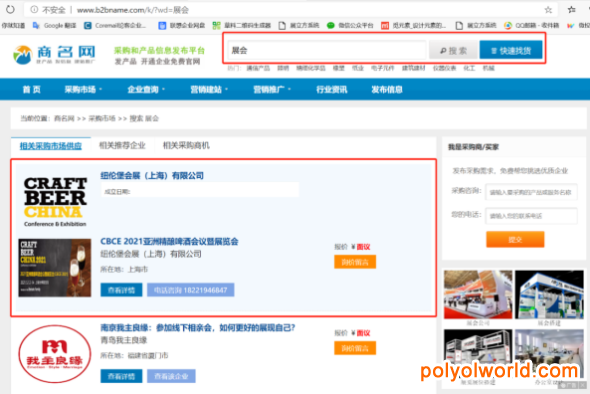Click the 搜索 search button
Viewport: 590px width, 394px height.
(x=453, y=50)
